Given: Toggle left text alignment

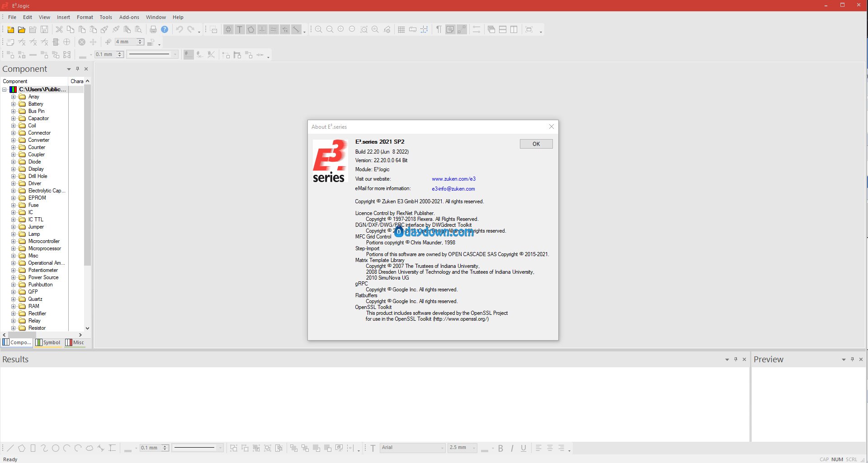Looking at the screenshot, I should coord(538,448).
